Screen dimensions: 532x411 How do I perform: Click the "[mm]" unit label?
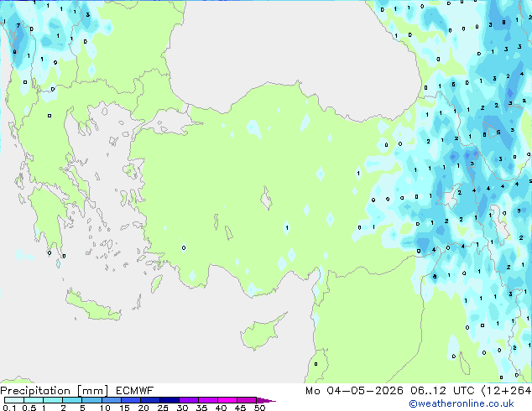tap(92, 391)
